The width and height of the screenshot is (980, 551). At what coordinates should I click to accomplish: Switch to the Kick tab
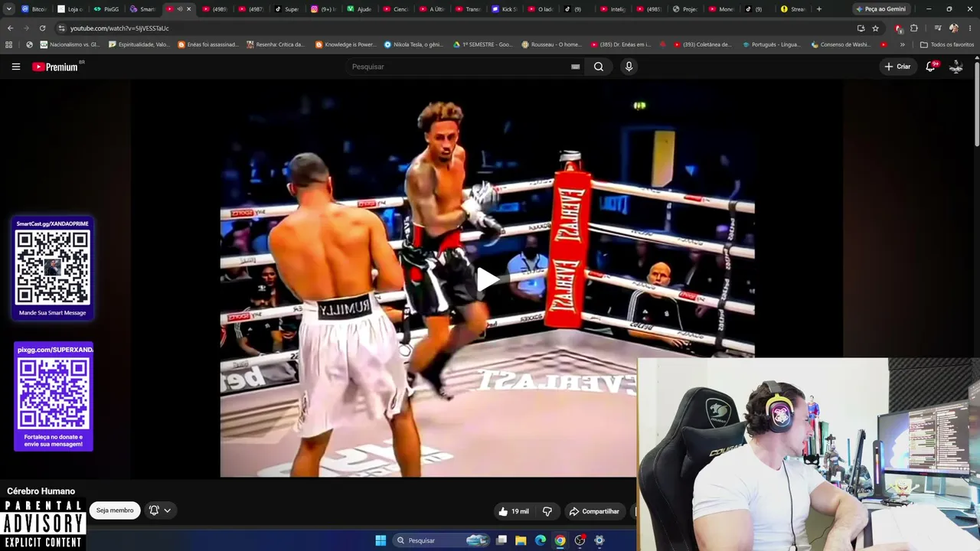click(505, 9)
